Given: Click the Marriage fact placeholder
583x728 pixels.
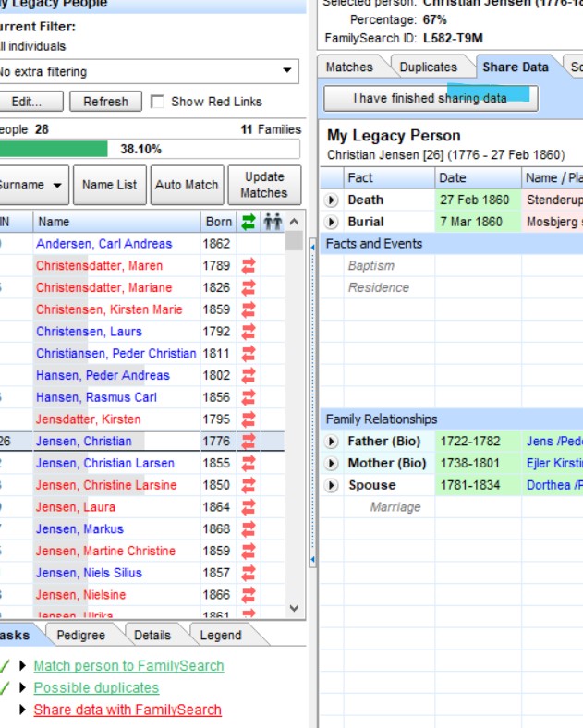Looking at the screenshot, I should [395, 507].
